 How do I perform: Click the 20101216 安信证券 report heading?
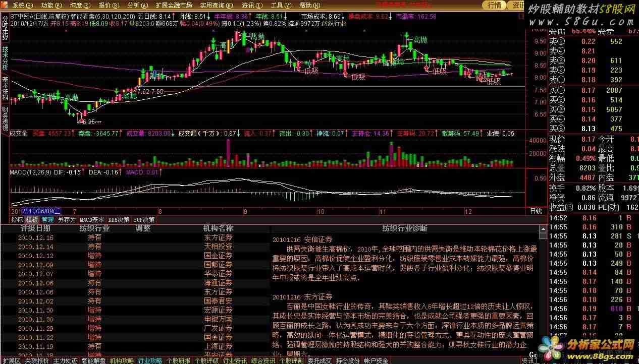pyautogui.click(x=302, y=239)
